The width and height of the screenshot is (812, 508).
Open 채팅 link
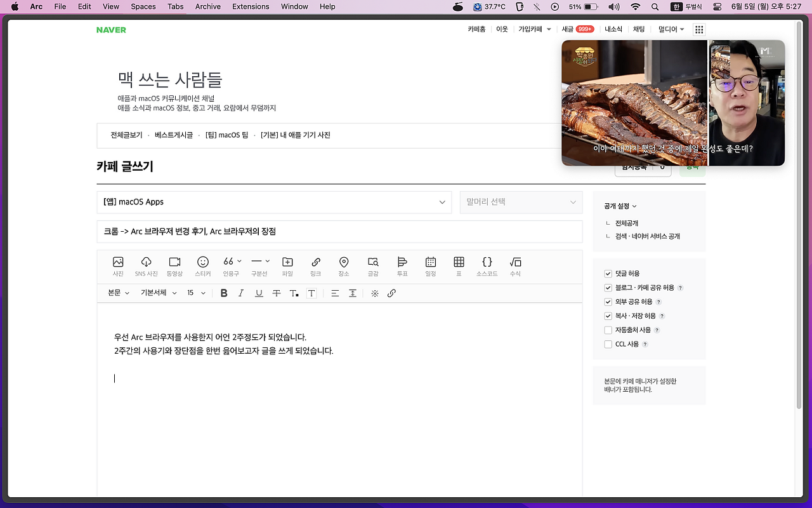(639, 29)
